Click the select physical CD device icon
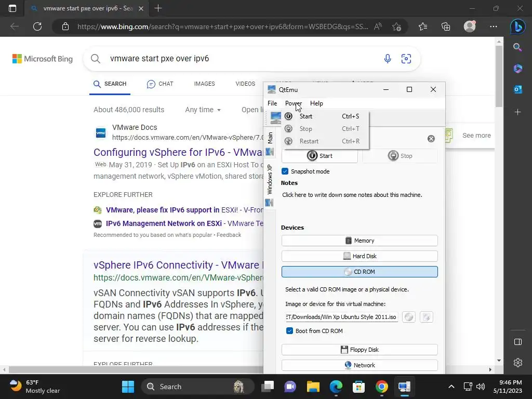The width and height of the screenshot is (532, 399). (427, 317)
